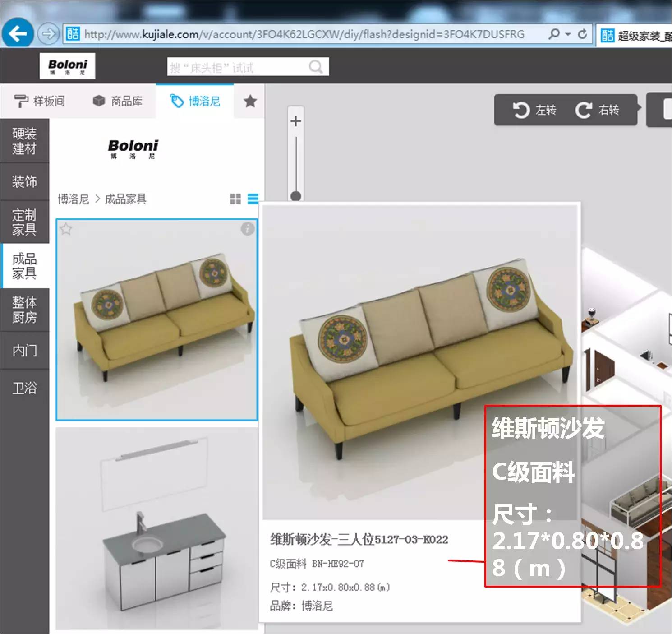Image resolution: width=672 pixels, height=634 pixels.
Task: Switch to the 超级家装 browser tab
Action: (x=635, y=35)
